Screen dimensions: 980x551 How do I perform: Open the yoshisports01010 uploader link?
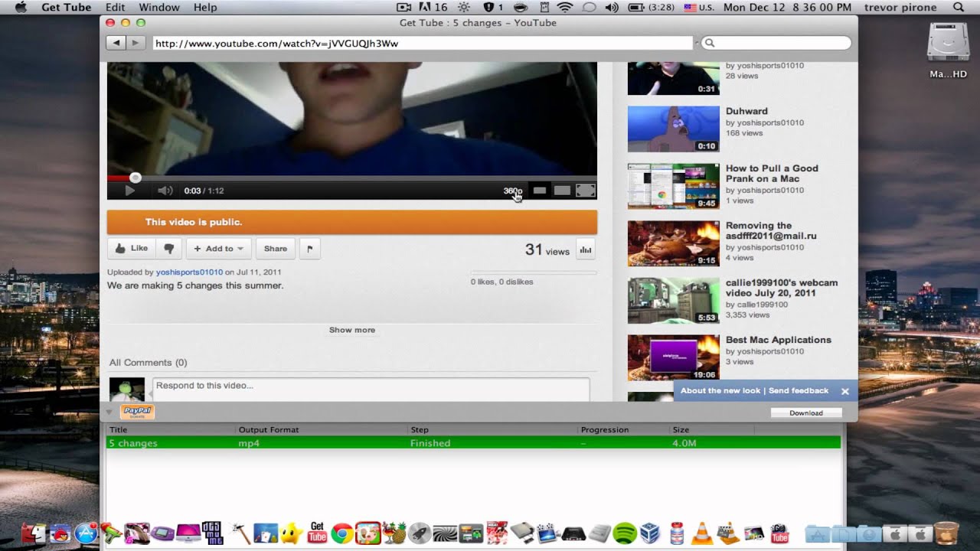click(x=189, y=272)
